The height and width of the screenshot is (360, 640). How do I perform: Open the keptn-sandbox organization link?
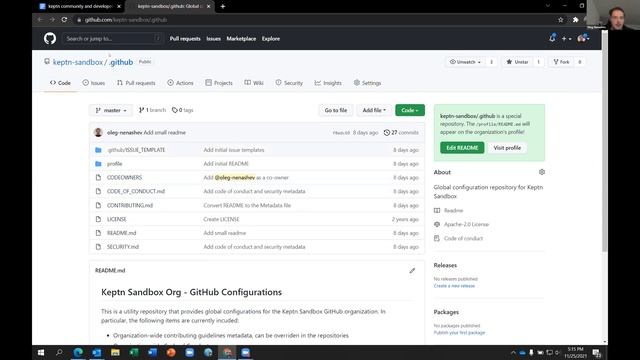[x=78, y=62]
